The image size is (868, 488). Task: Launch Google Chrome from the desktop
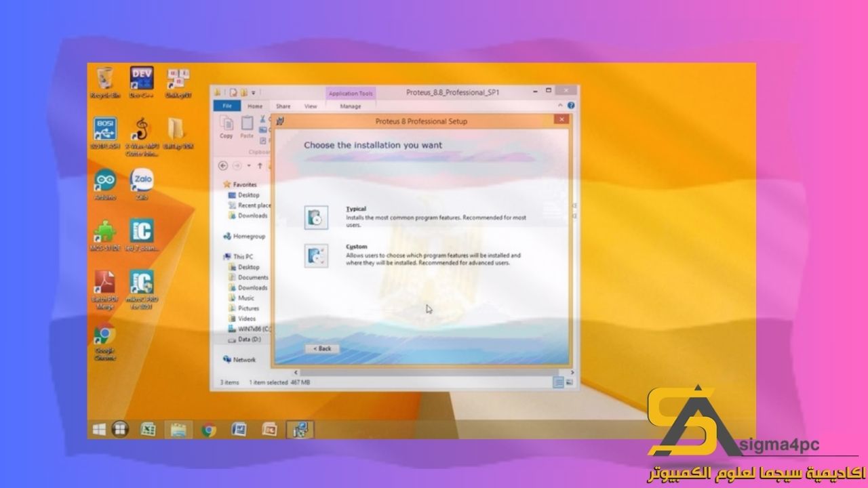(105, 344)
